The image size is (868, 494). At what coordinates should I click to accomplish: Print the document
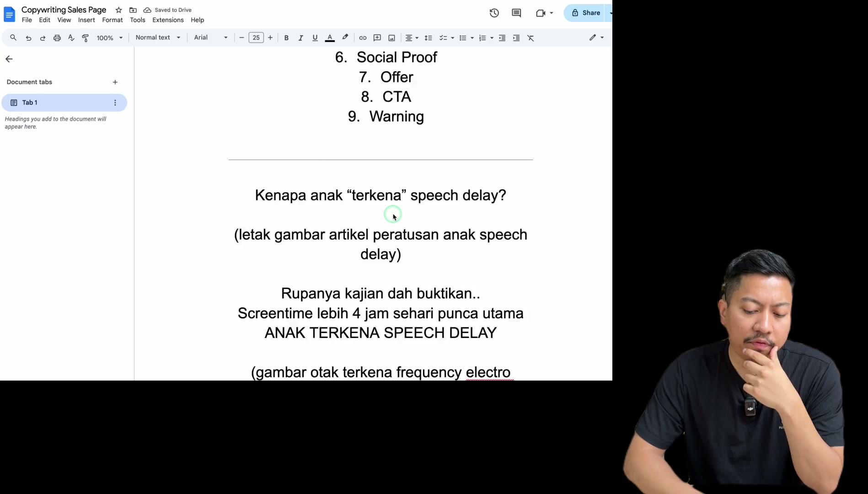[x=57, y=38]
